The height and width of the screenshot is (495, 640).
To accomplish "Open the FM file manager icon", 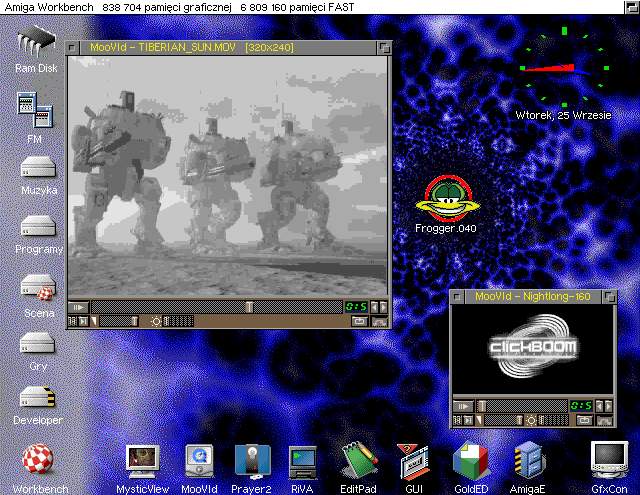I will point(35,110).
